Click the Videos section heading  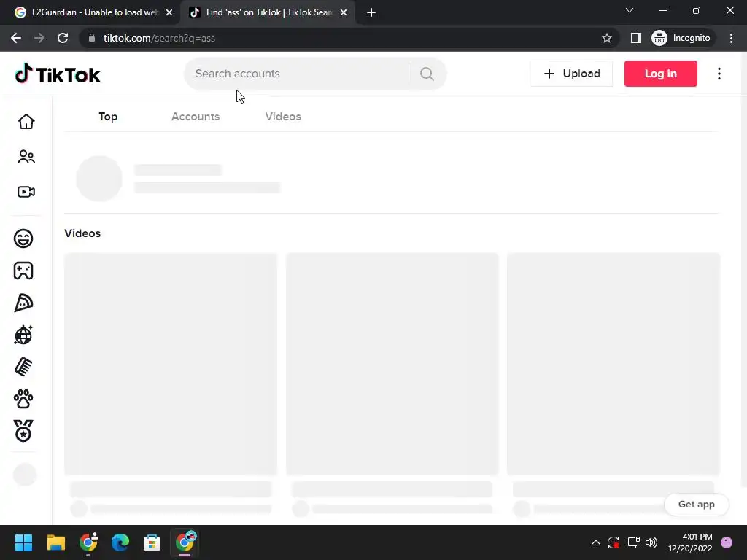coord(82,233)
